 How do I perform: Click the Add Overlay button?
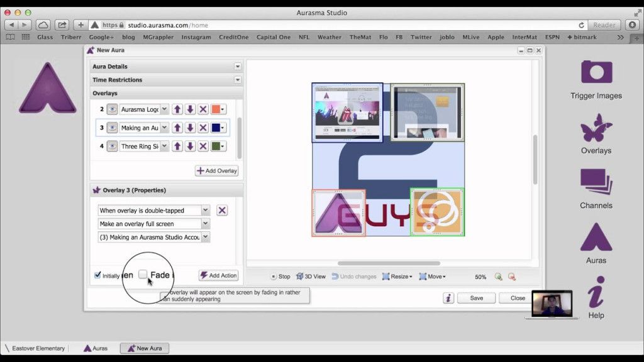tap(217, 171)
